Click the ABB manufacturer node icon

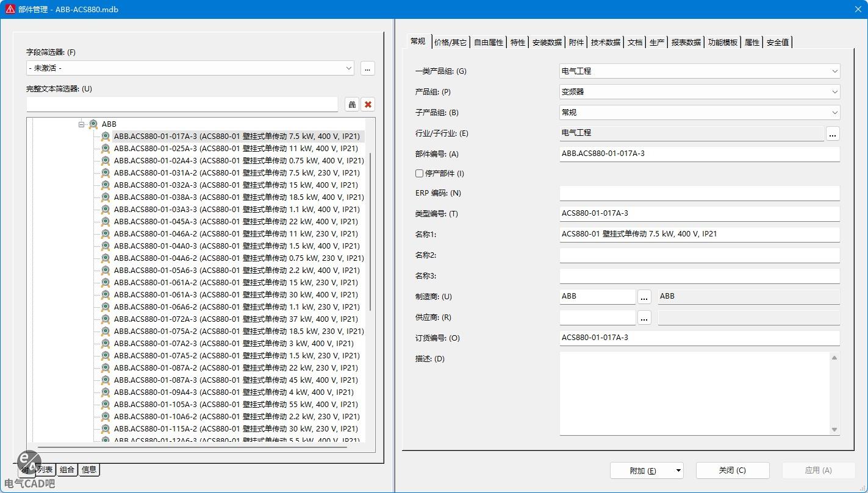coord(93,124)
